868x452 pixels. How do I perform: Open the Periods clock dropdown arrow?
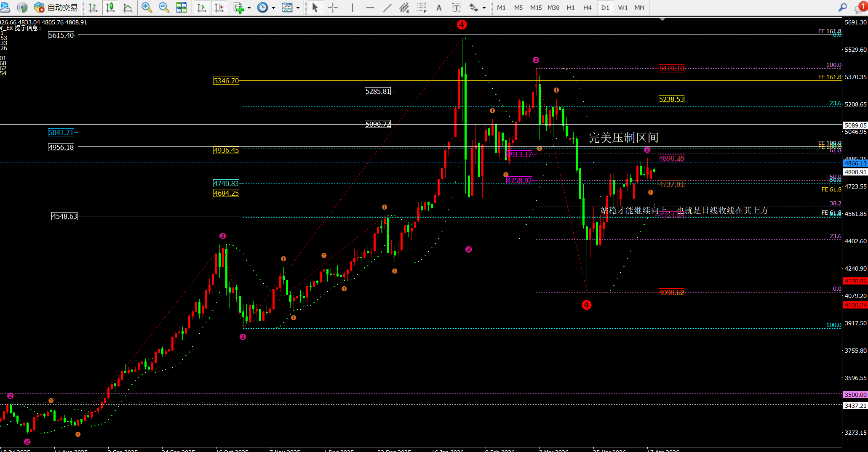coord(273,8)
